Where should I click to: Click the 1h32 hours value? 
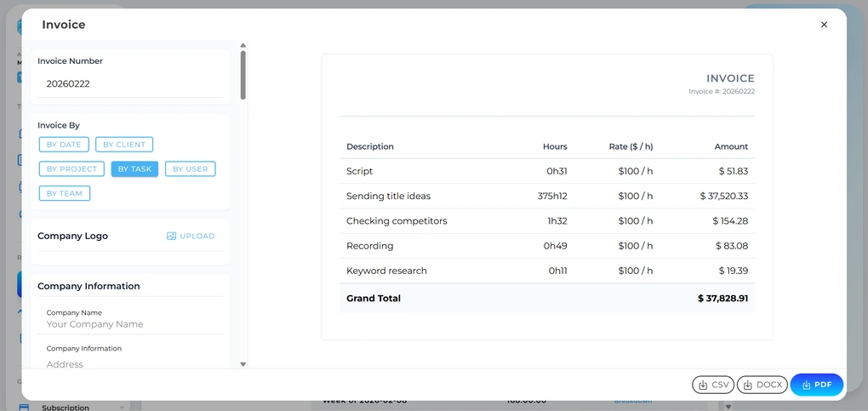point(557,221)
